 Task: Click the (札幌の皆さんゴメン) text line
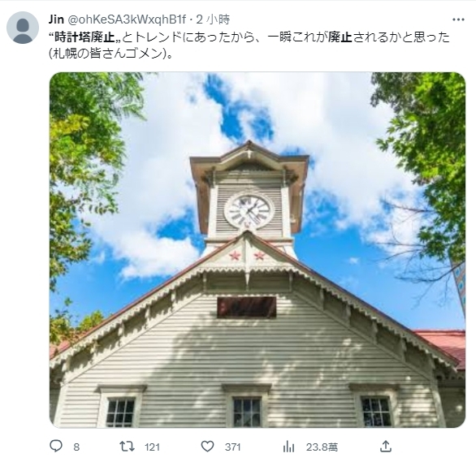click(111, 54)
